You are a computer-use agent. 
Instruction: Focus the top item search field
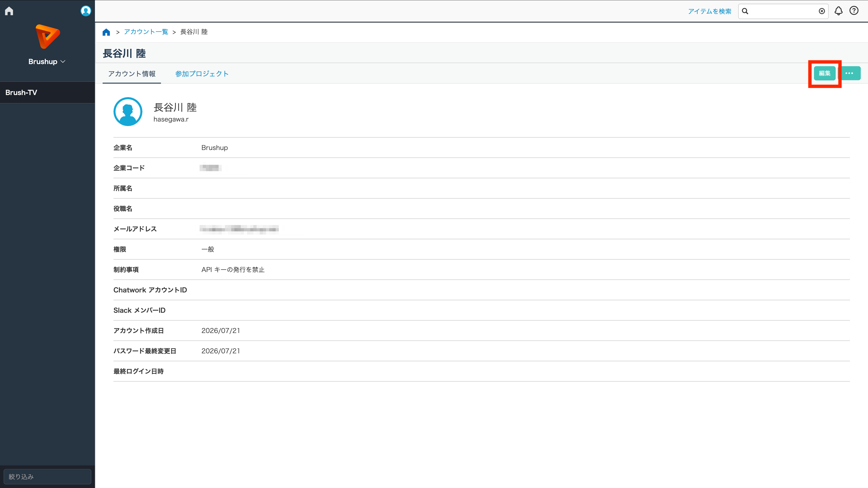(783, 12)
